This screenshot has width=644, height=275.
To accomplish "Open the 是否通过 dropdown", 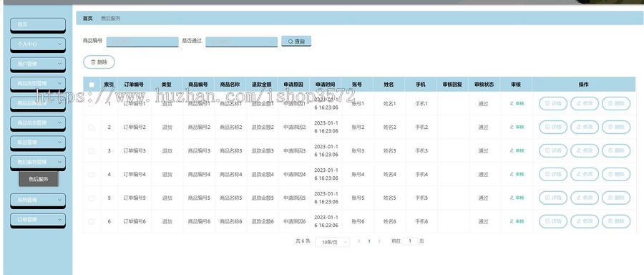I will pos(242,42).
